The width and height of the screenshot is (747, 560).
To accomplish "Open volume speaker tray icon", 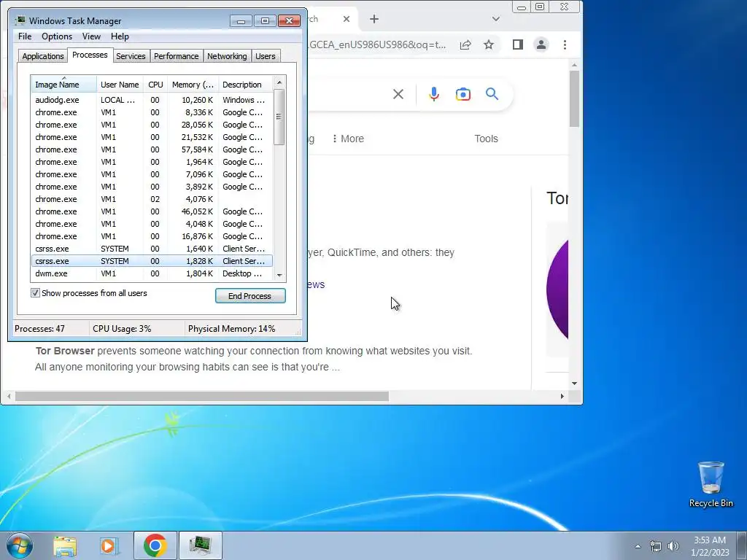I will [x=673, y=546].
